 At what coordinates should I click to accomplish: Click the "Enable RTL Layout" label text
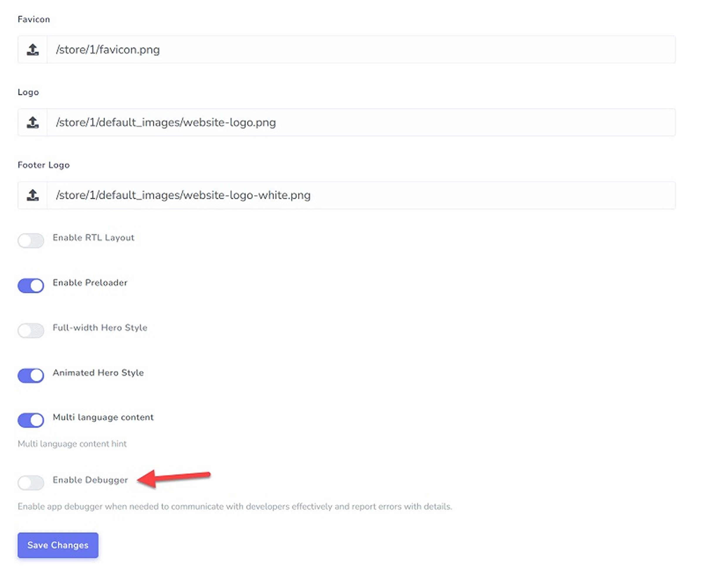(x=94, y=238)
